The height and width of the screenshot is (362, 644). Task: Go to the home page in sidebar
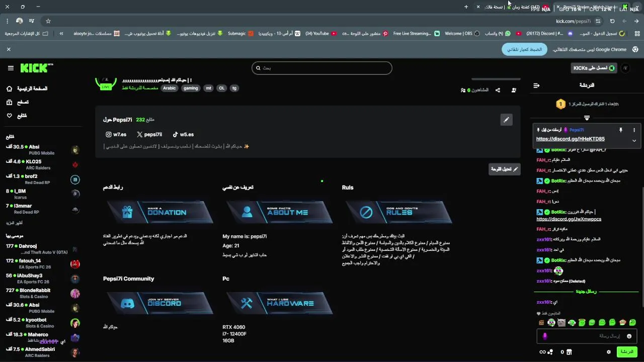27,88
